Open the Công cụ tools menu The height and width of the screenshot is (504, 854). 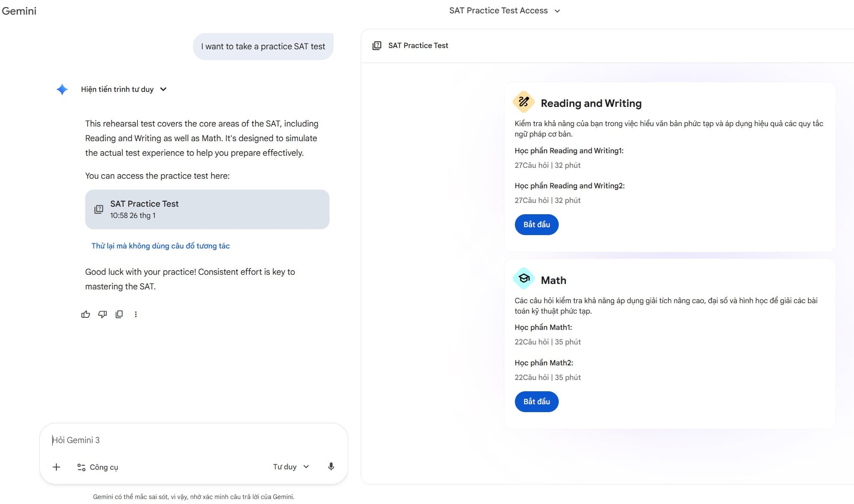click(x=98, y=467)
